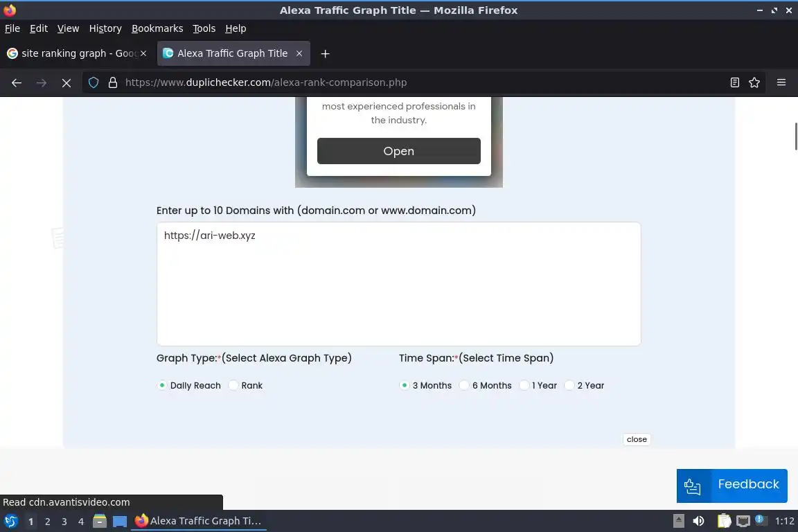Switch to workspace 4 on taskbar
This screenshot has width=798, height=532.
coord(81,522)
